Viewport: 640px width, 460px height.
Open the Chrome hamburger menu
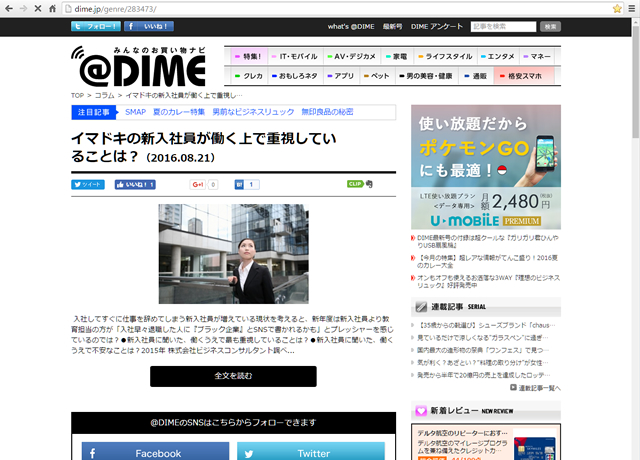628,8
